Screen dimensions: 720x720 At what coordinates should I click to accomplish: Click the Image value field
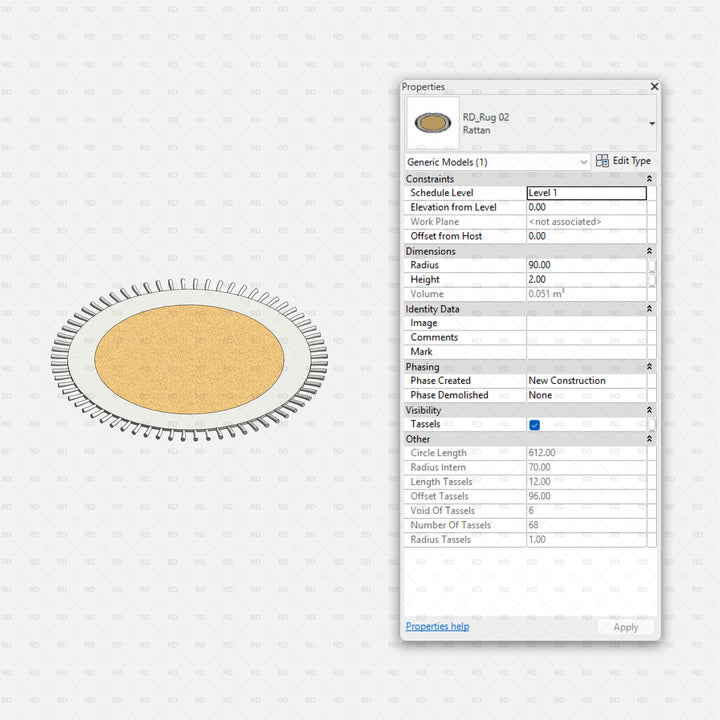[586, 323]
